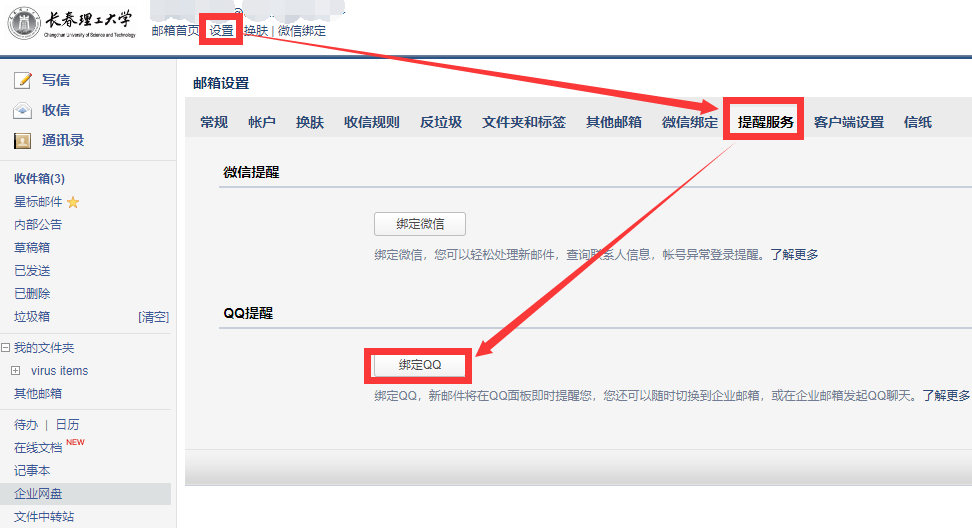Open 文件中转站 in the sidebar
Screen dimensions: 972x528
[x=44, y=517]
